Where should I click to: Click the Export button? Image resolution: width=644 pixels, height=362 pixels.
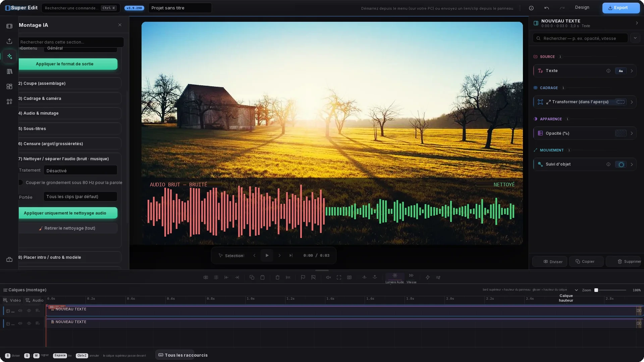coord(621,8)
